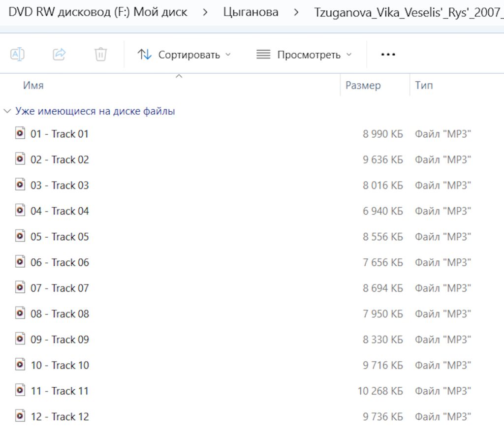Collapse the 'Уже имеющиеся на диске файлы' group
Image resolution: width=504 pixels, height=437 pixels.
[x=7, y=111]
